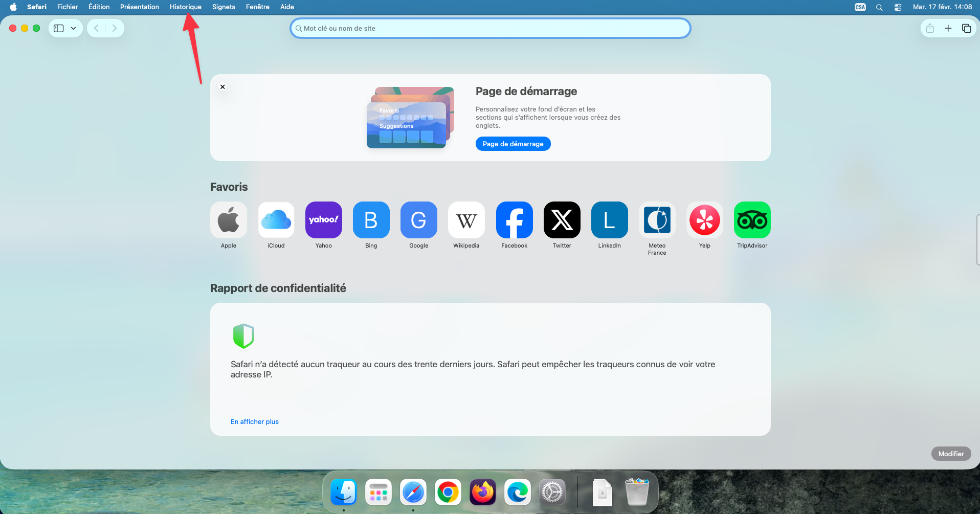Open the TripAdvisor favorite

point(752,220)
